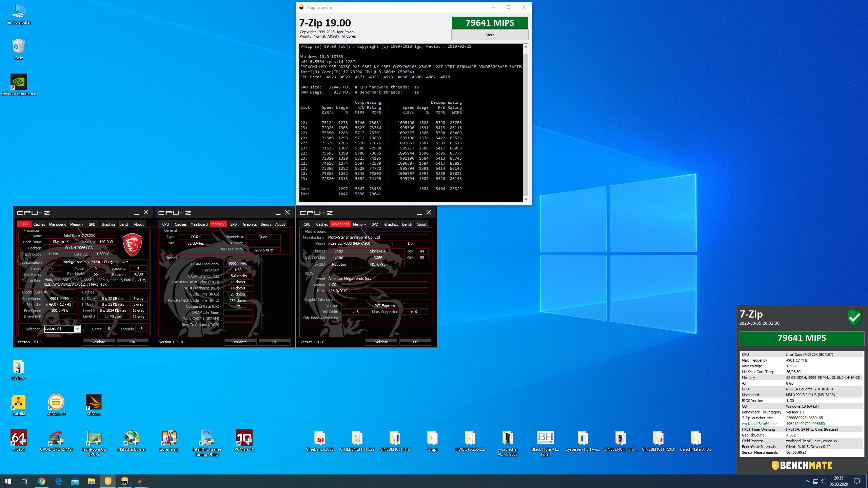Switch to Caches tab in first CPU-Z window

point(39,224)
